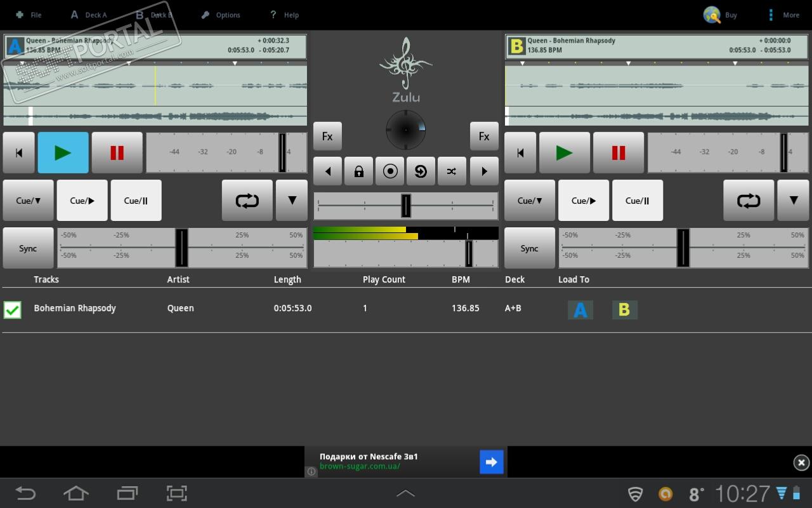Open the More overflow menu
Screen dimensions: 812x508
tap(784, 15)
